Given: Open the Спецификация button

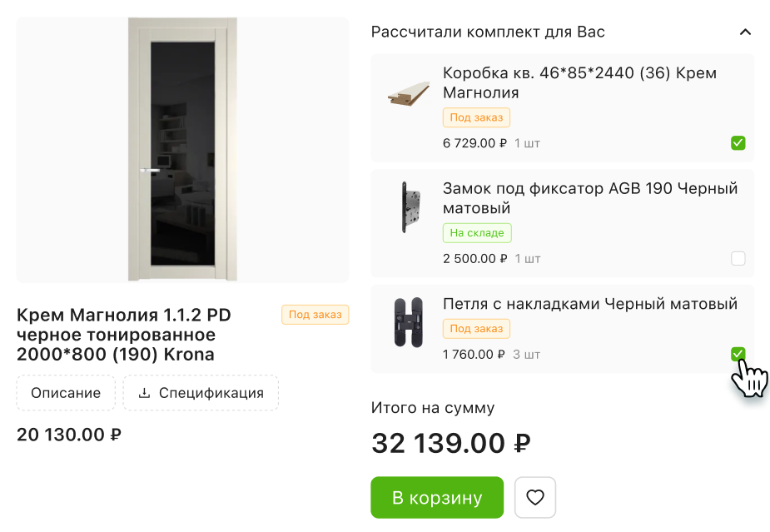Looking at the screenshot, I should [x=201, y=393].
